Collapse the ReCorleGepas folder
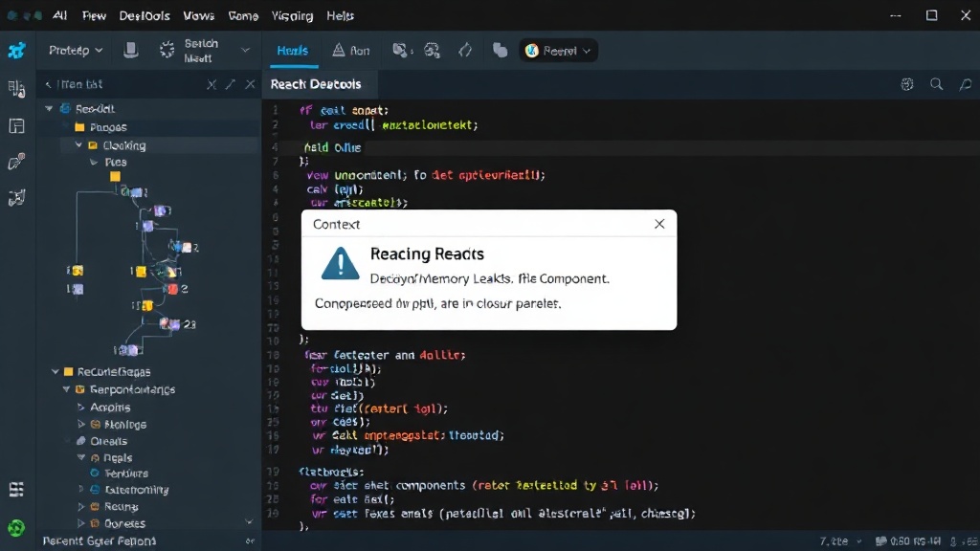980x551 pixels. (x=55, y=372)
